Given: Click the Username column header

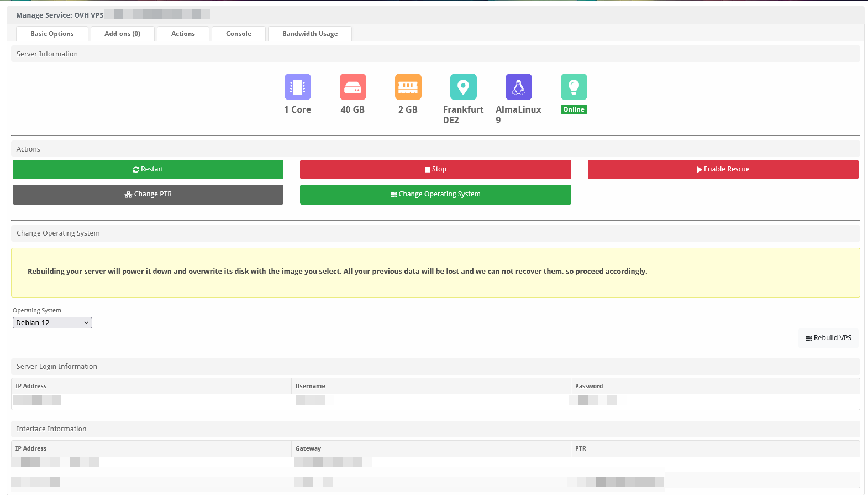Looking at the screenshot, I should pyautogui.click(x=310, y=386).
